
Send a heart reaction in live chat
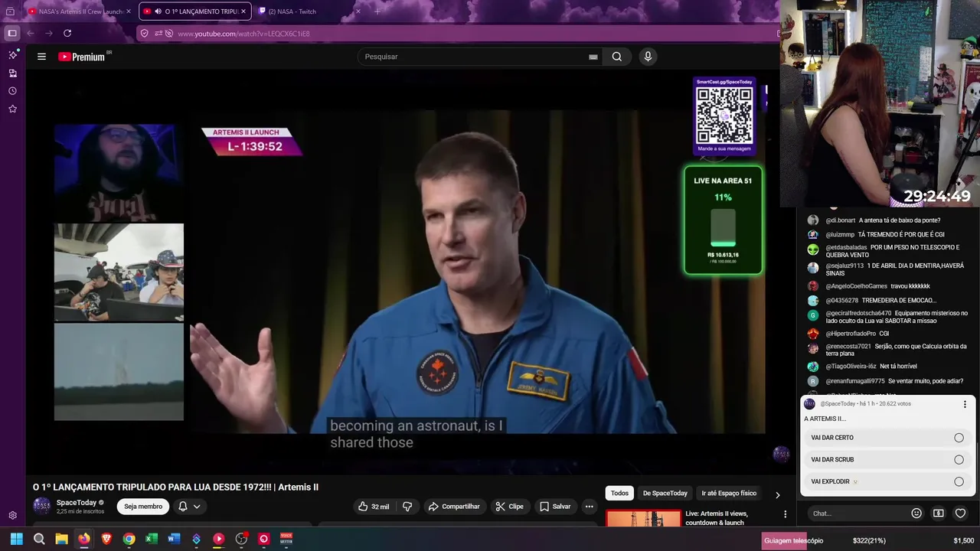click(x=960, y=514)
